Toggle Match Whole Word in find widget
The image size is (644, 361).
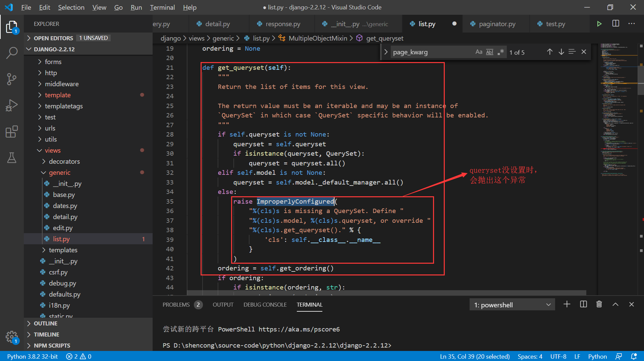click(490, 52)
